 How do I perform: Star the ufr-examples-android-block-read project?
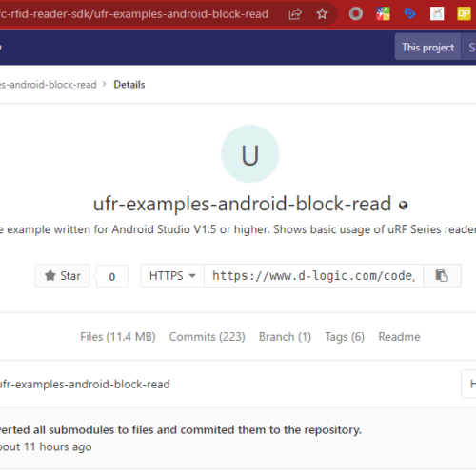(62, 275)
